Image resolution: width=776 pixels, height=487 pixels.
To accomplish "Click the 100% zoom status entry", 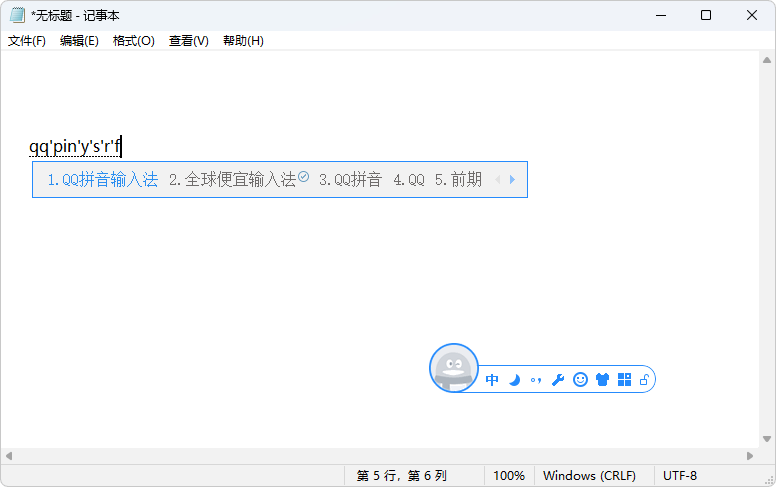I will coord(509,476).
